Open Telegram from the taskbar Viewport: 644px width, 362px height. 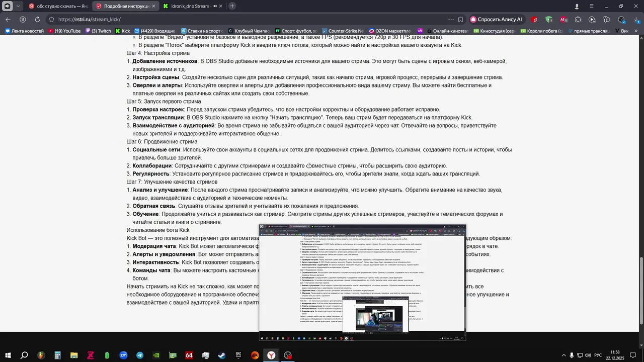(x=139, y=355)
